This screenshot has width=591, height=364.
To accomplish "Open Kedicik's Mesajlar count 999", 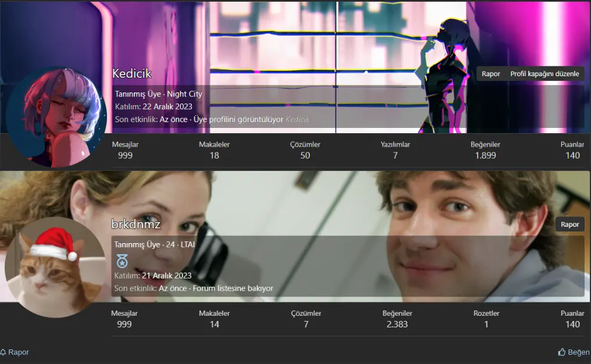I will coord(125,155).
